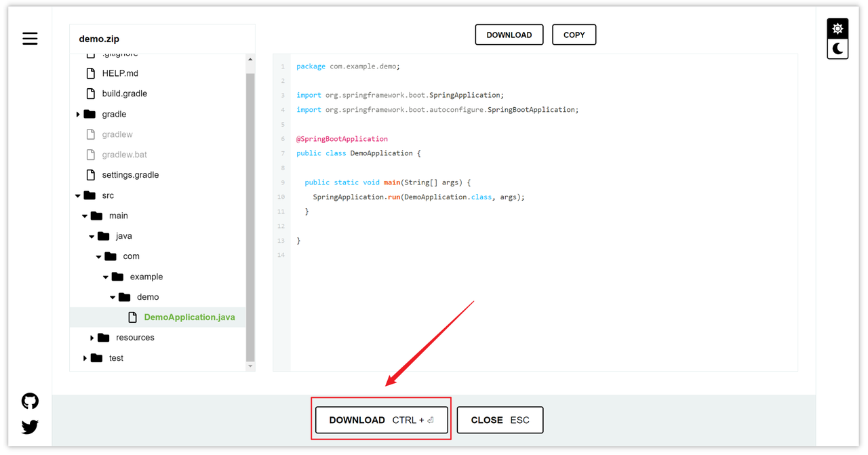Image resolution: width=868 pixels, height=455 pixels.
Task: Open the Twitter bird icon link
Action: [30, 427]
